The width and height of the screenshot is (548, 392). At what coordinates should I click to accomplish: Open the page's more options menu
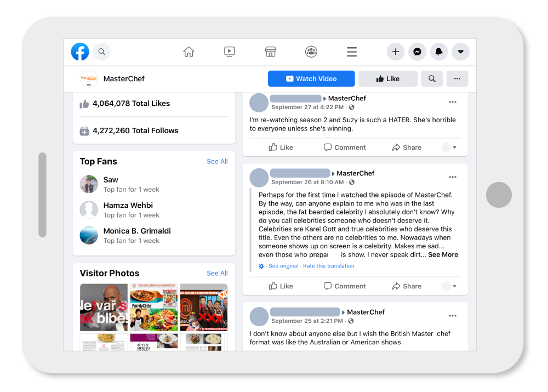click(457, 78)
